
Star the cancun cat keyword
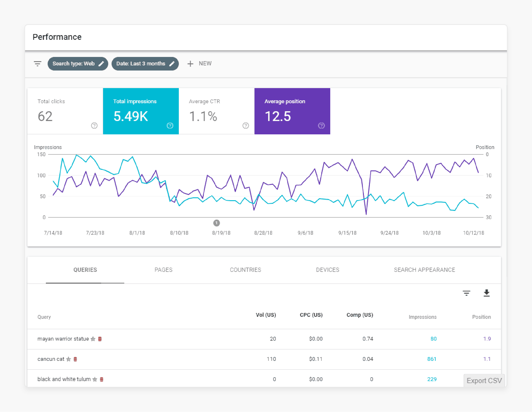point(68,359)
